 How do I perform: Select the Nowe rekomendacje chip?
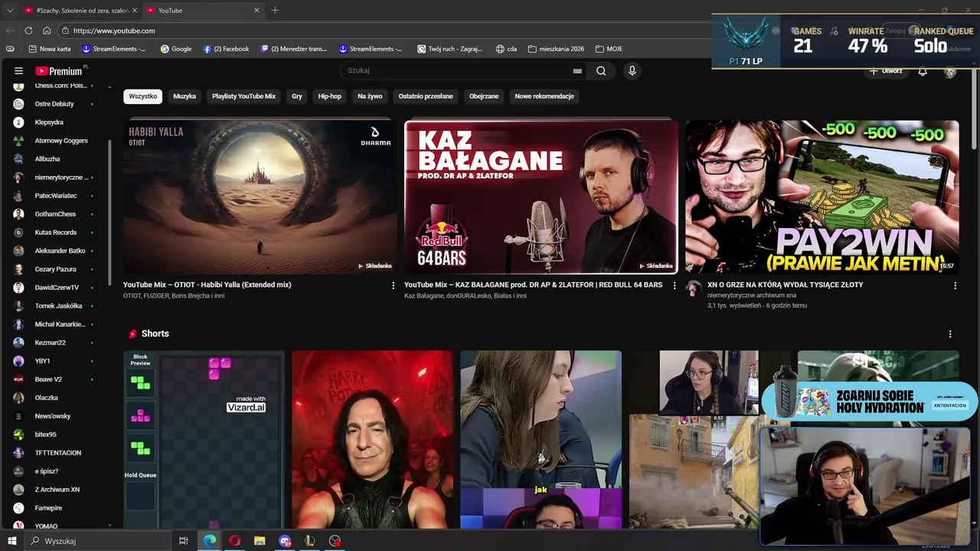(544, 96)
